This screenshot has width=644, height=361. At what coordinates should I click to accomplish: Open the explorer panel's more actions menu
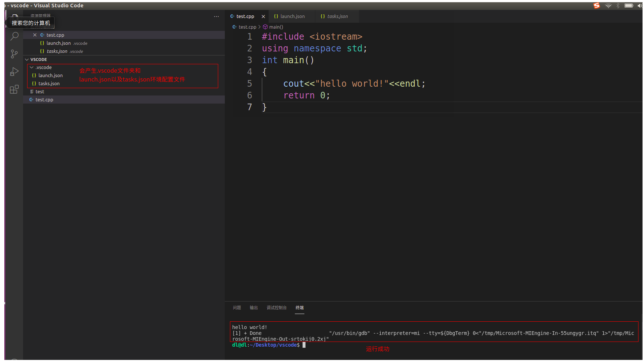[x=216, y=17]
